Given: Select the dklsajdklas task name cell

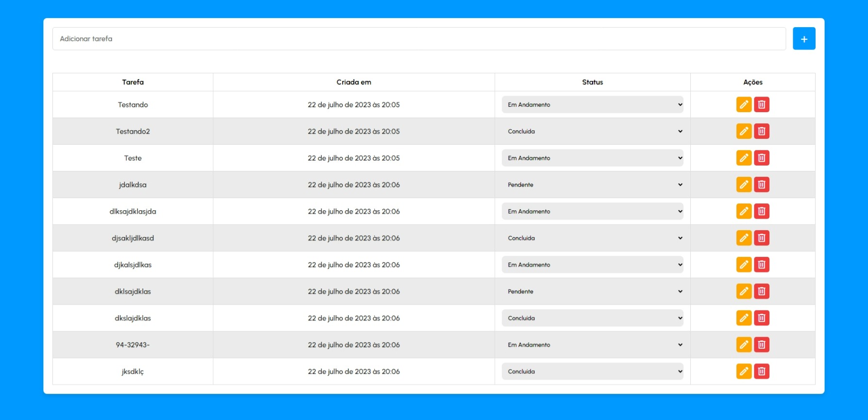Looking at the screenshot, I should coord(133,291).
